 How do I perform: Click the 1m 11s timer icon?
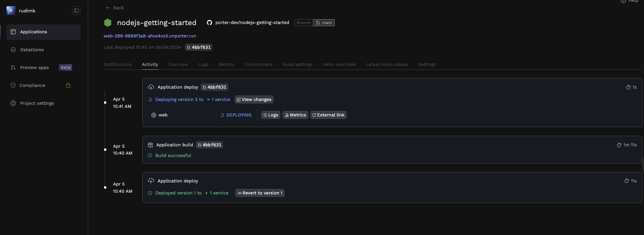tap(619, 145)
